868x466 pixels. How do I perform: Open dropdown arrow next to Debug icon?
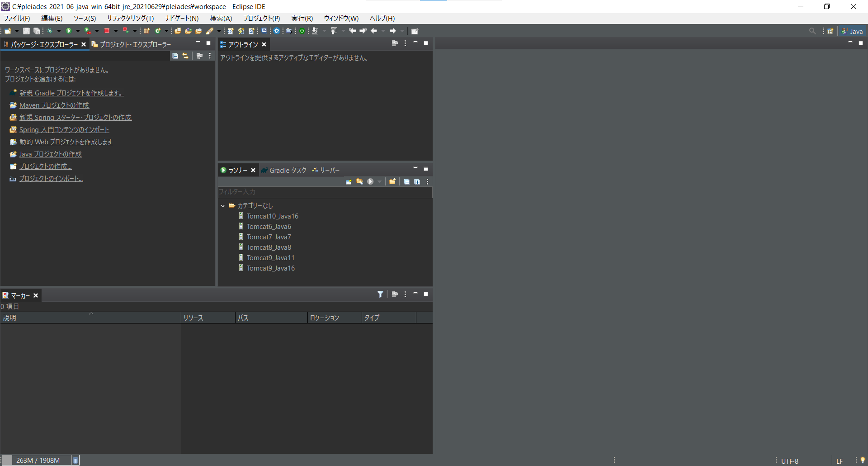point(59,31)
